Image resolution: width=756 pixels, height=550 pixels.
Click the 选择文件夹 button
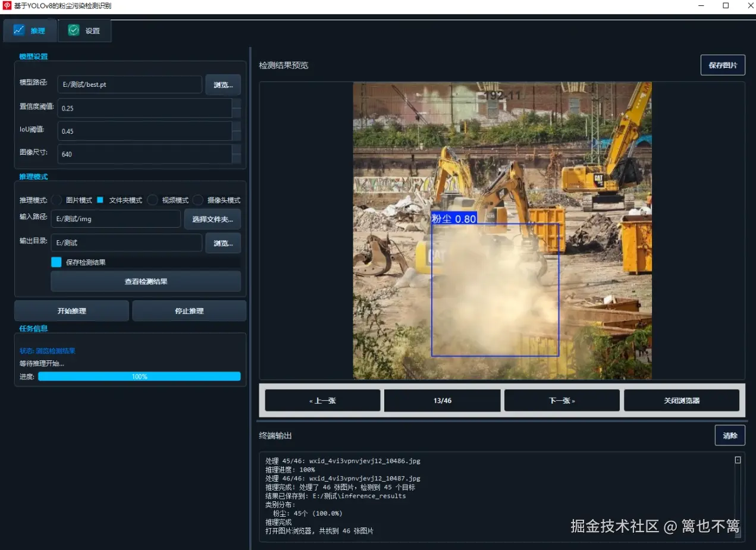(212, 219)
